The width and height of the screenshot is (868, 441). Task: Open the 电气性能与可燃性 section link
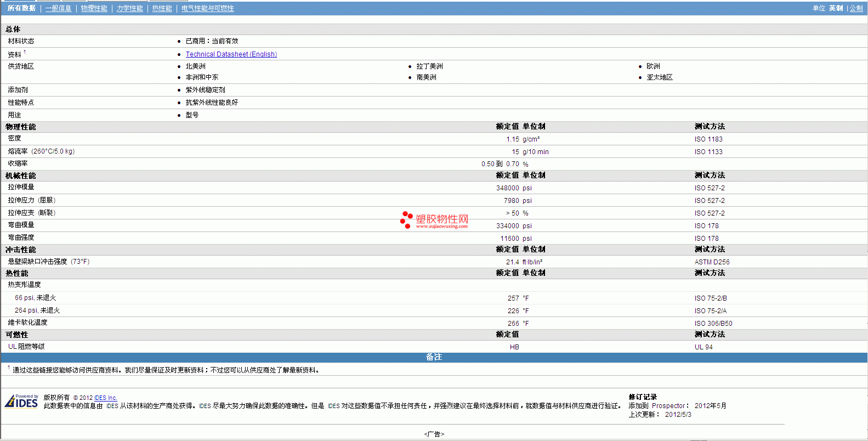click(x=207, y=8)
